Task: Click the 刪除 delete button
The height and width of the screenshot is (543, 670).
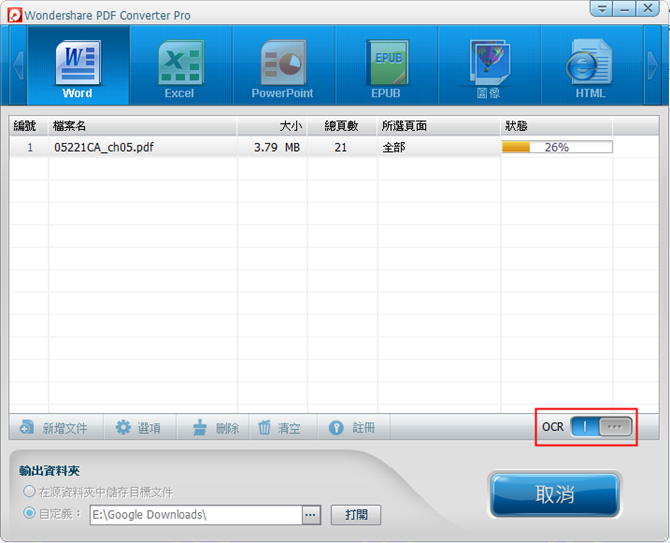Action: (215, 427)
